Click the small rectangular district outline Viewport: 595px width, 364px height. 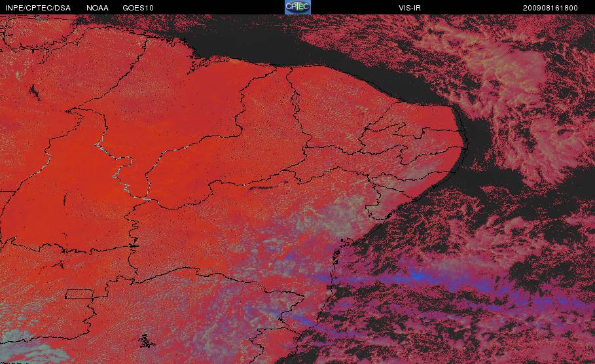[80, 294]
